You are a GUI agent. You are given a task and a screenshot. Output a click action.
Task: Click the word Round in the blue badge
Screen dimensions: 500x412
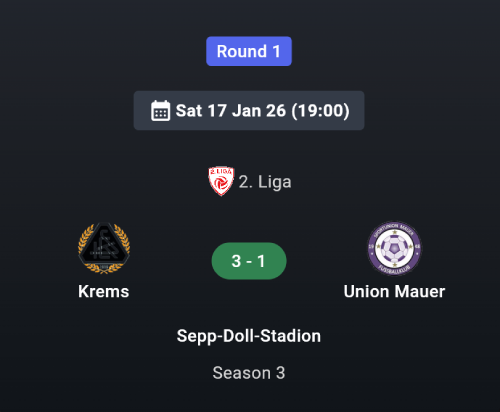click(x=242, y=51)
